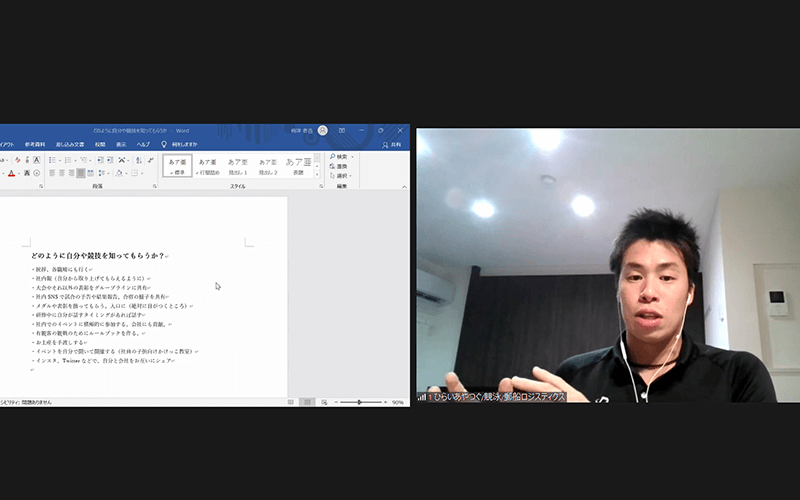Switch to the 校閲 ribbon tab
The height and width of the screenshot is (500, 800).
[x=100, y=144]
